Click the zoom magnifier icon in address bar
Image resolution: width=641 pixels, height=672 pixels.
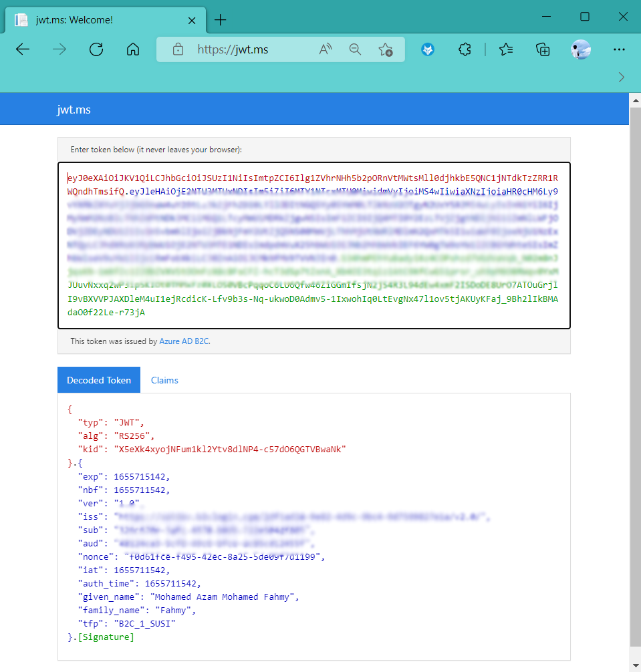coord(355,49)
